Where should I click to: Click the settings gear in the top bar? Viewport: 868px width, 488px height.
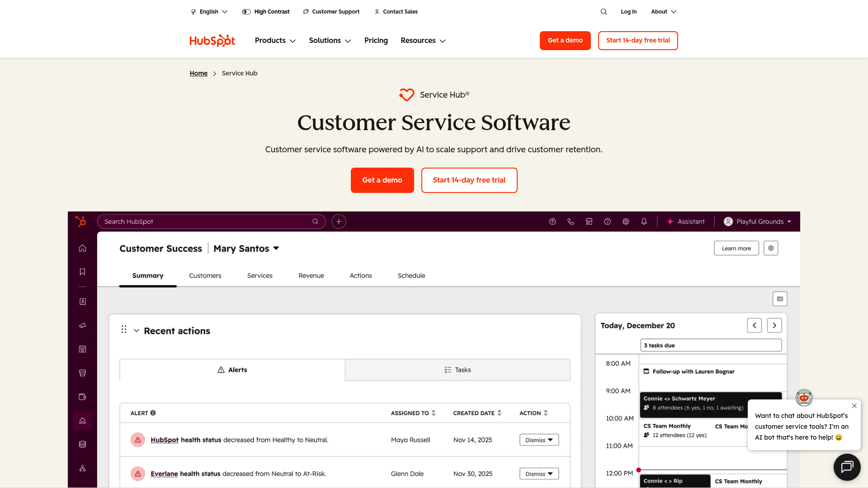(x=626, y=221)
